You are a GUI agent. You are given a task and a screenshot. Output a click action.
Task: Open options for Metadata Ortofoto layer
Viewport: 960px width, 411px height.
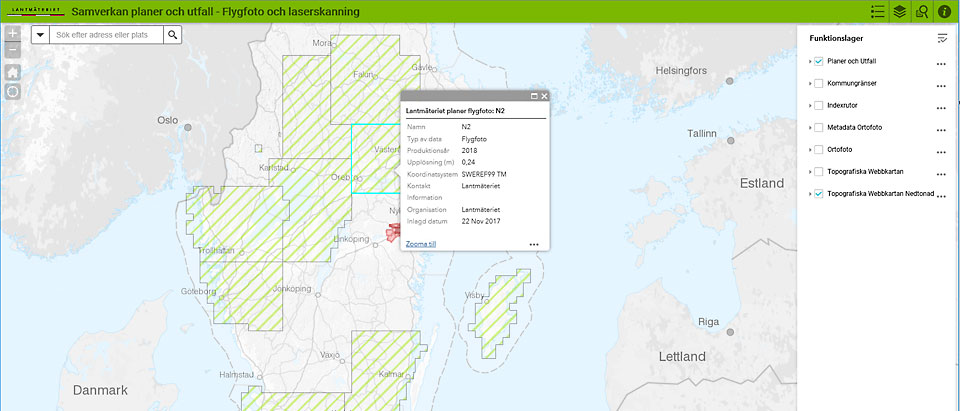pos(942,130)
